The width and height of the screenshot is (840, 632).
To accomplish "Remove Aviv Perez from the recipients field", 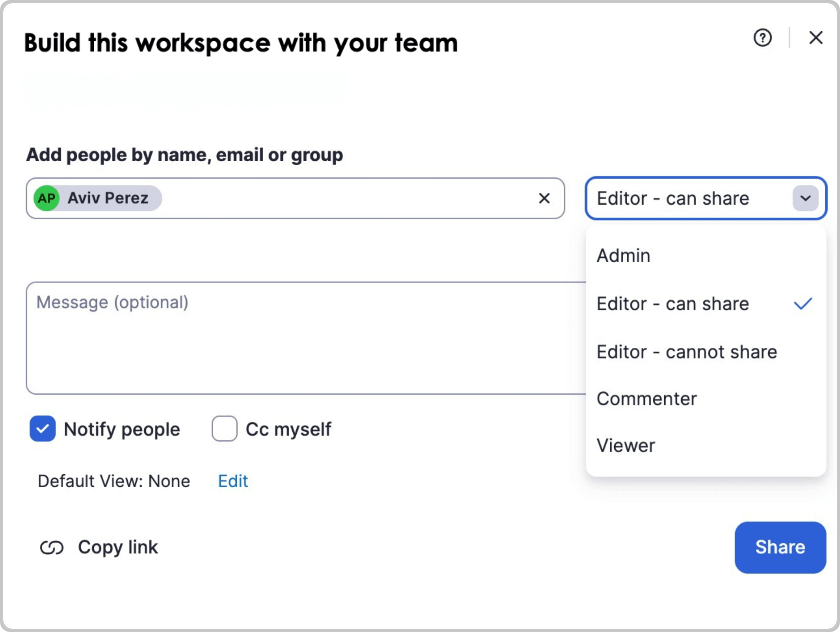I will coord(544,199).
